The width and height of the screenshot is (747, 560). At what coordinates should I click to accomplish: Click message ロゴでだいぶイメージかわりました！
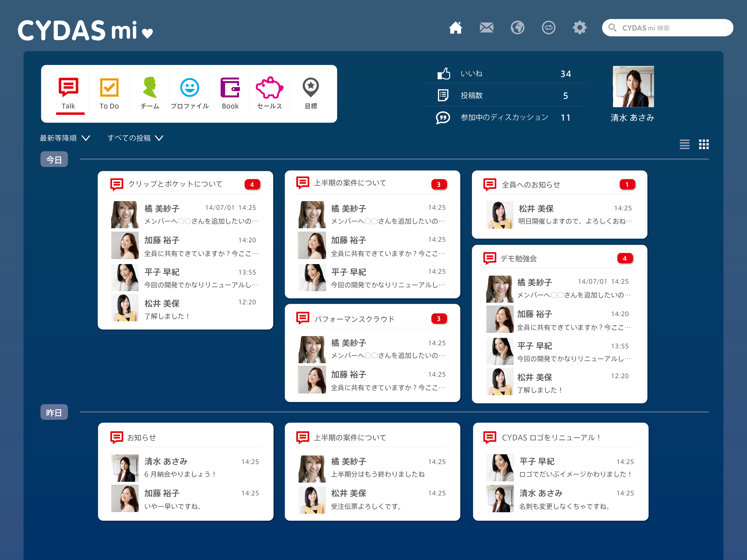[x=576, y=474]
